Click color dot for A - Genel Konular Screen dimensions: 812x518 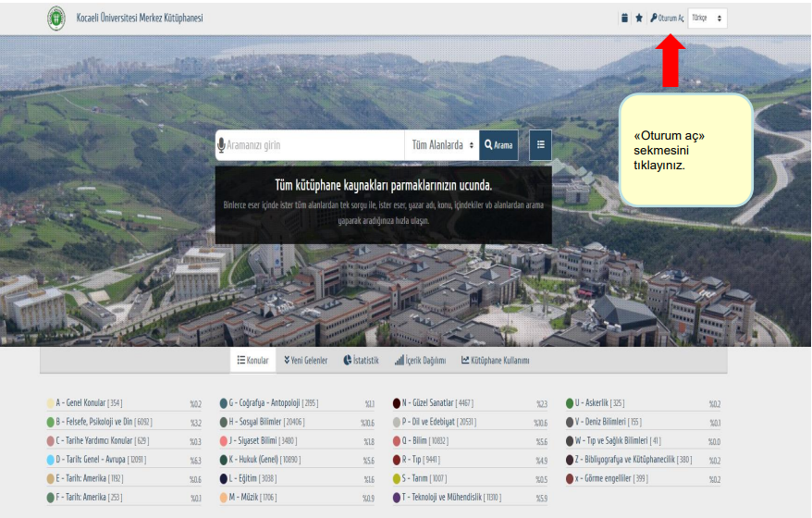coord(50,403)
